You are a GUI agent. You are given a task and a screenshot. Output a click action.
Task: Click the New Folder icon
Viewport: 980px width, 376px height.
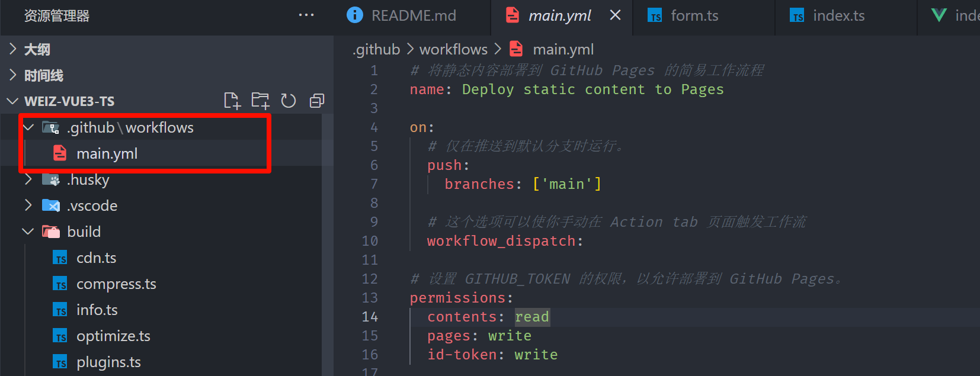click(260, 101)
